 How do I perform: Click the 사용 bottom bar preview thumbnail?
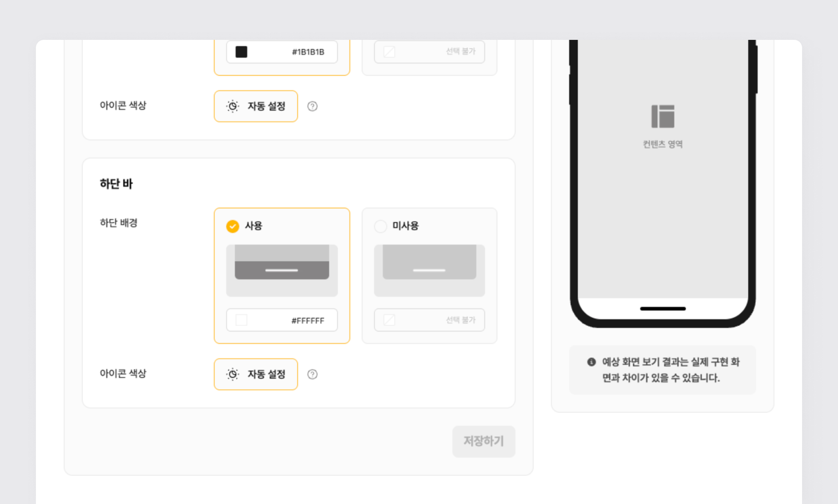282,270
